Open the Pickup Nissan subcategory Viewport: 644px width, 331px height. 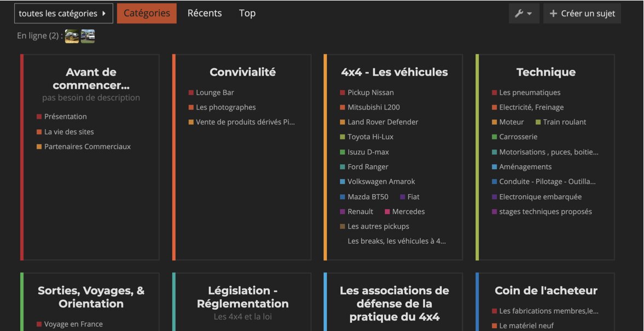click(367, 93)
